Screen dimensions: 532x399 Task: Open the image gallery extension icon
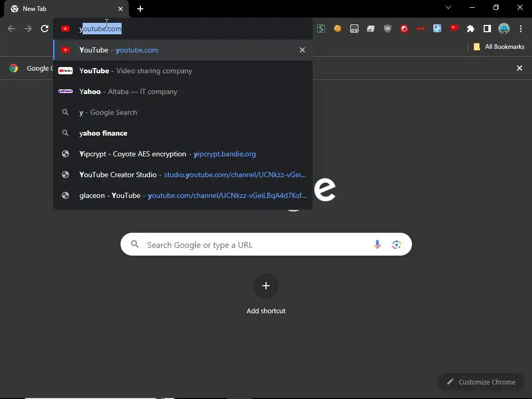tap(371, 29)
